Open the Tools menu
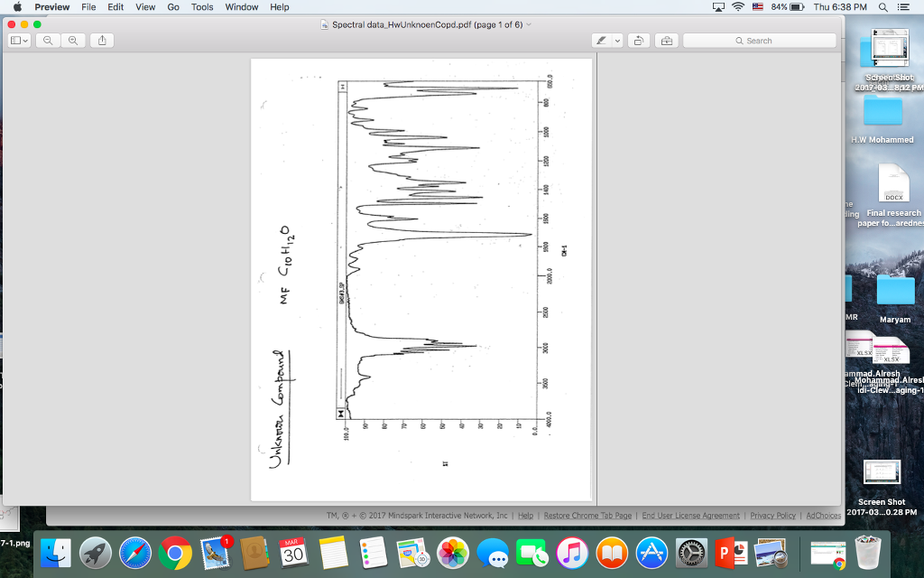The width and height of the screenshot is (924, 578). click(x=202, y=7)
